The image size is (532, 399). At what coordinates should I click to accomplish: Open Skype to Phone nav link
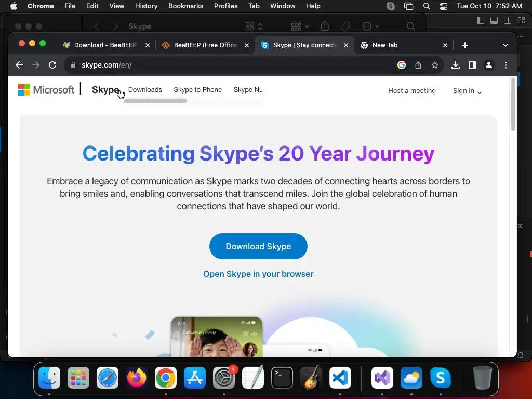198,89
